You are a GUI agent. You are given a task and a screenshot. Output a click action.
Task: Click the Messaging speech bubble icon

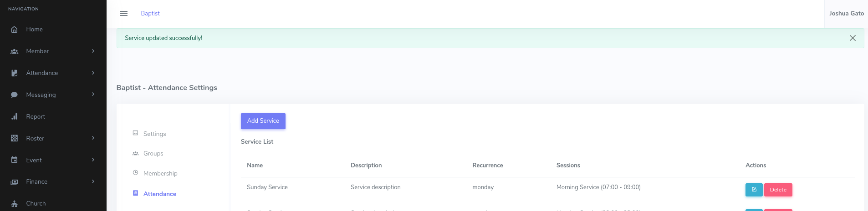15,95
